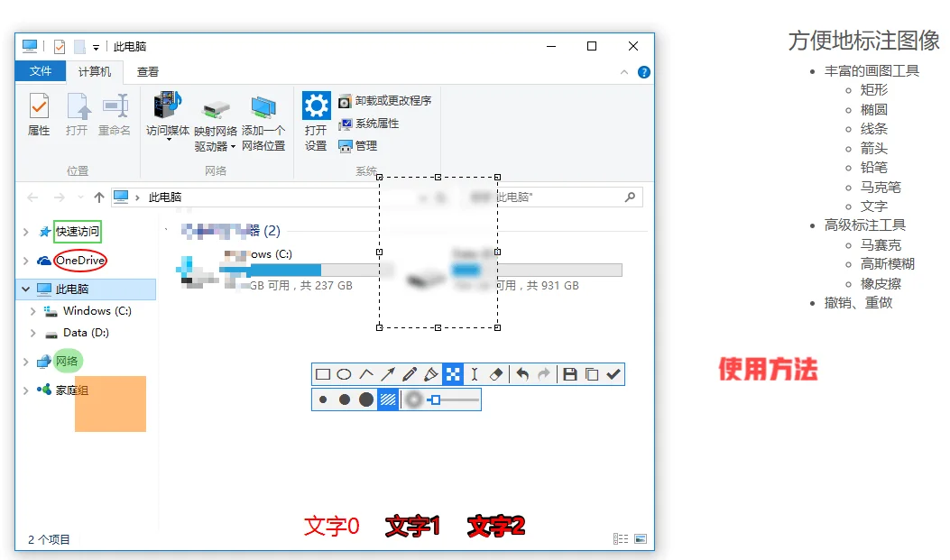Choose the marker pen tool
950x560 pixels.
tap(432, 374)
